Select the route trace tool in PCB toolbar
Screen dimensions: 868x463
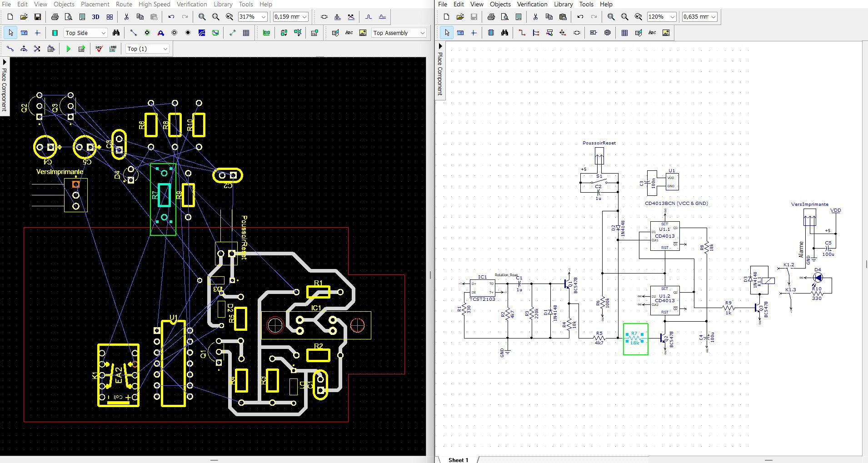click(133, 33)
